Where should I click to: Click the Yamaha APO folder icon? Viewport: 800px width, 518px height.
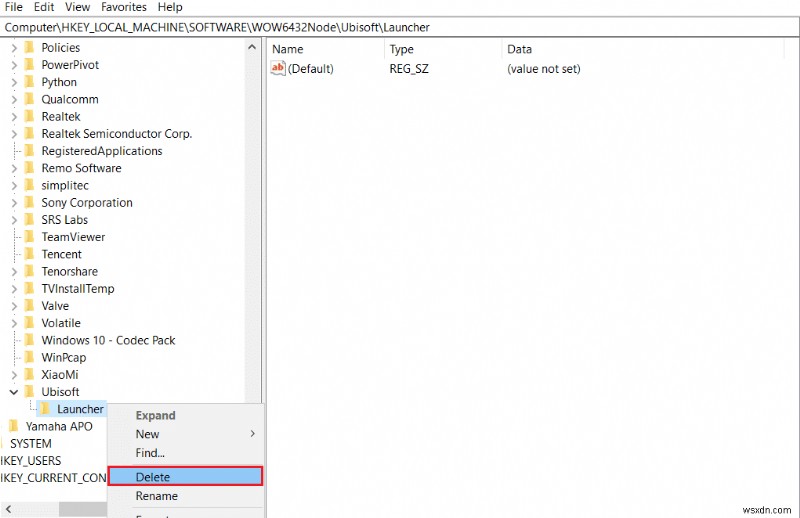(14, 426)
